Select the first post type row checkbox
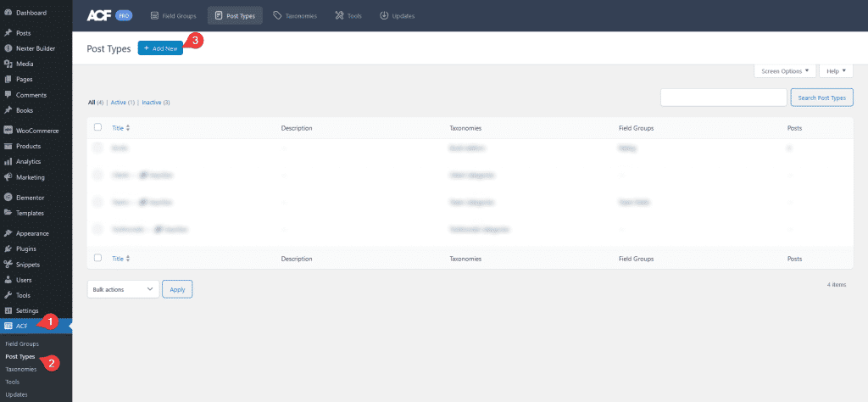 (97, 147)
